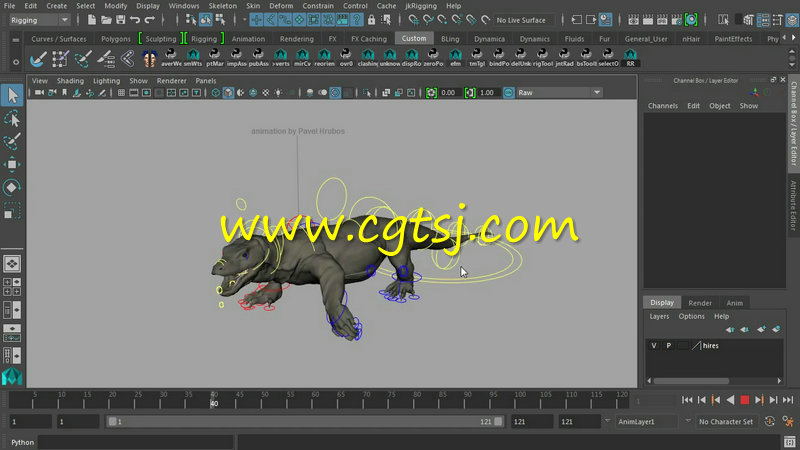Run the zeroPo shelf script
This screenshot has width=800, height=450.
(434, 58)
